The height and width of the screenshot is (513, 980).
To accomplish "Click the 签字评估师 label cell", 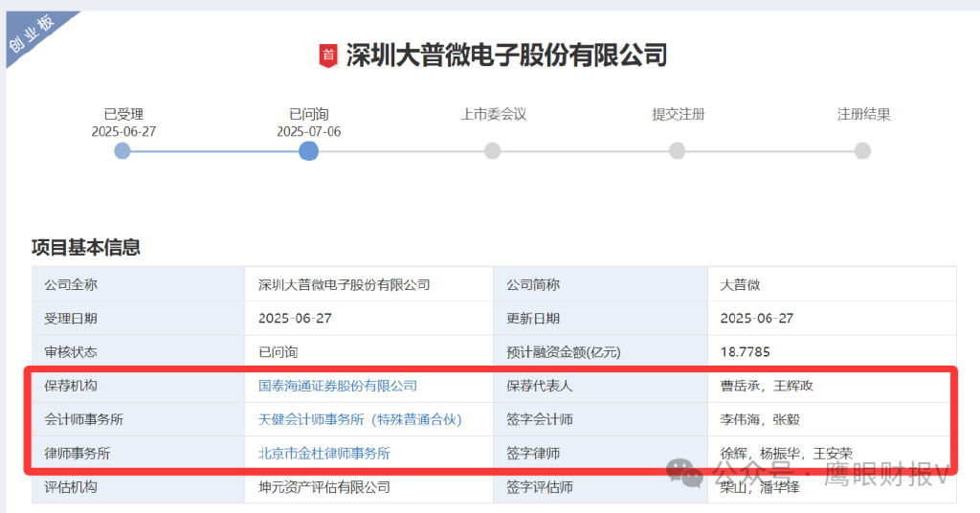I will [601, 487].
